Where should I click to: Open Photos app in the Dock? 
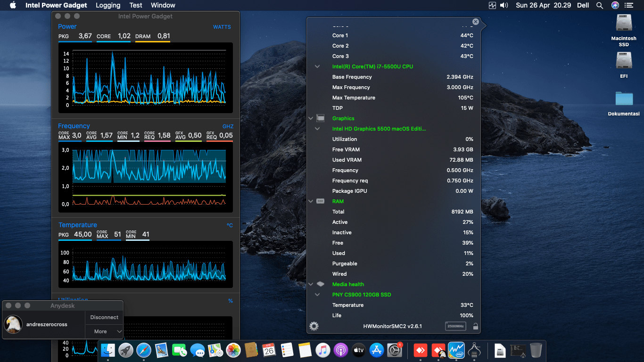pyautogui.click(x=233, y=350)
